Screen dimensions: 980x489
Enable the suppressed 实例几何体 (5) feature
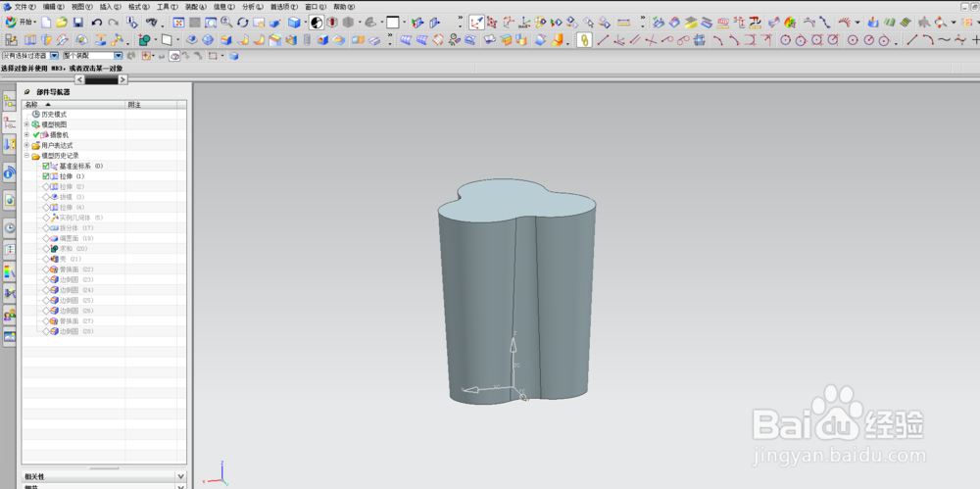(46, 218)
